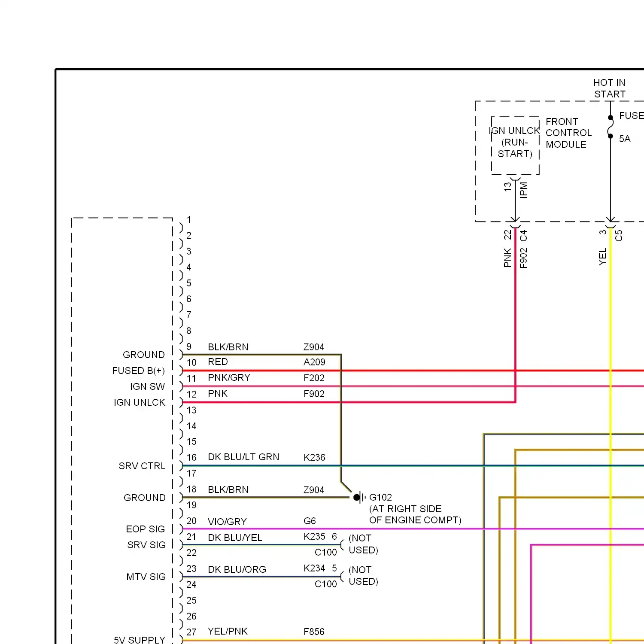Click the FUSE label near 5A
The height and width of the screenshot is (644, 644).
pos(631,115)
